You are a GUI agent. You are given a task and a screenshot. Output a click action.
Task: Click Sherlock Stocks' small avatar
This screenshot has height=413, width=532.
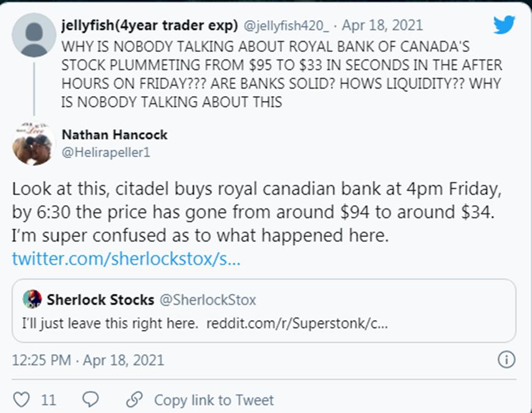pyautogui.click(x=32, y=299)
